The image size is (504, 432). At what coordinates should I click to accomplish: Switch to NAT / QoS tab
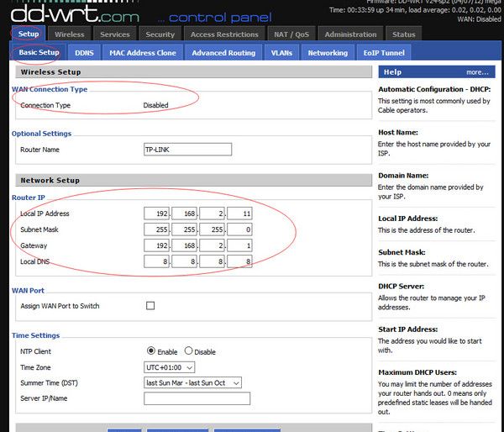[291, 34]
